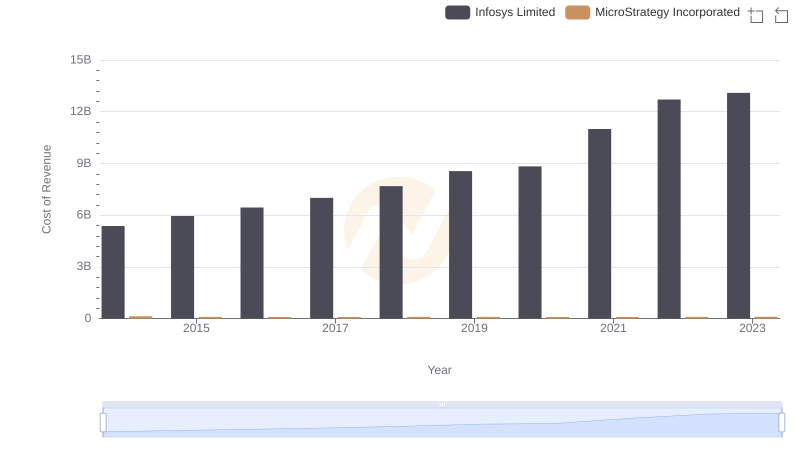
Task: Click the 2015 x-axis label
Action: point(196,328)
